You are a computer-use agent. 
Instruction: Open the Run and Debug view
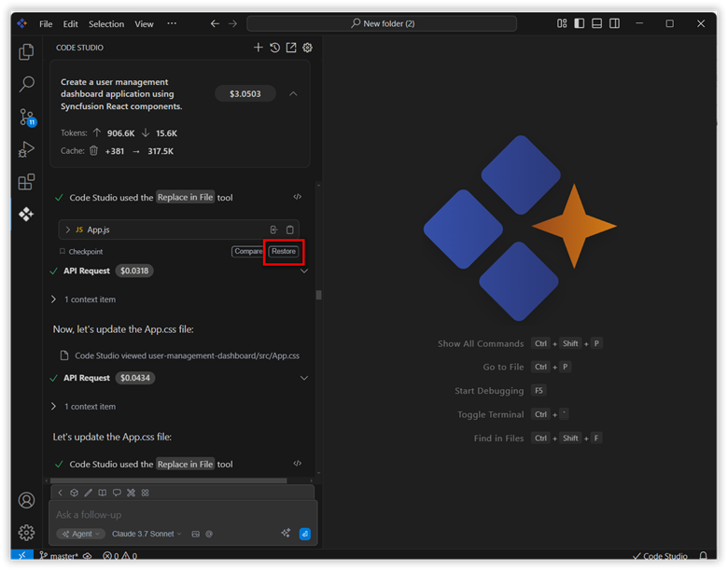pos(26,149)
